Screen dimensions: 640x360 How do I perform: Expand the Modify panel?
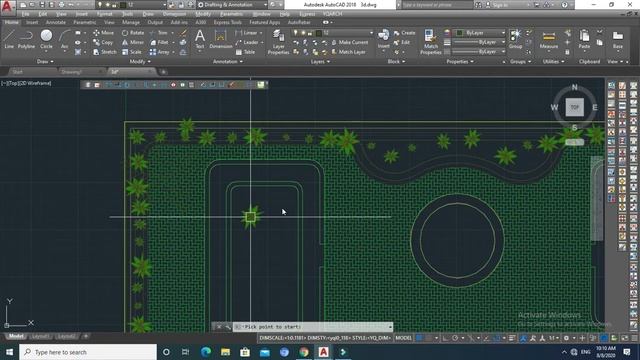tap(140, 62)
